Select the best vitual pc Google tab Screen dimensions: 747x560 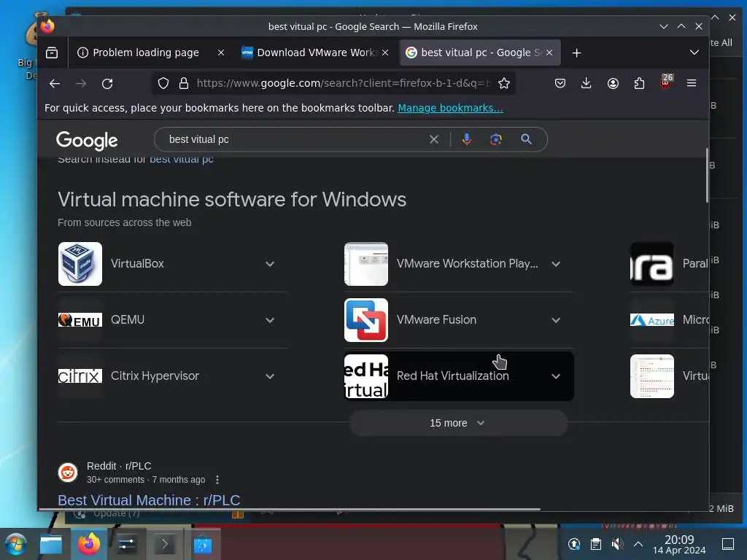point(480,52)
